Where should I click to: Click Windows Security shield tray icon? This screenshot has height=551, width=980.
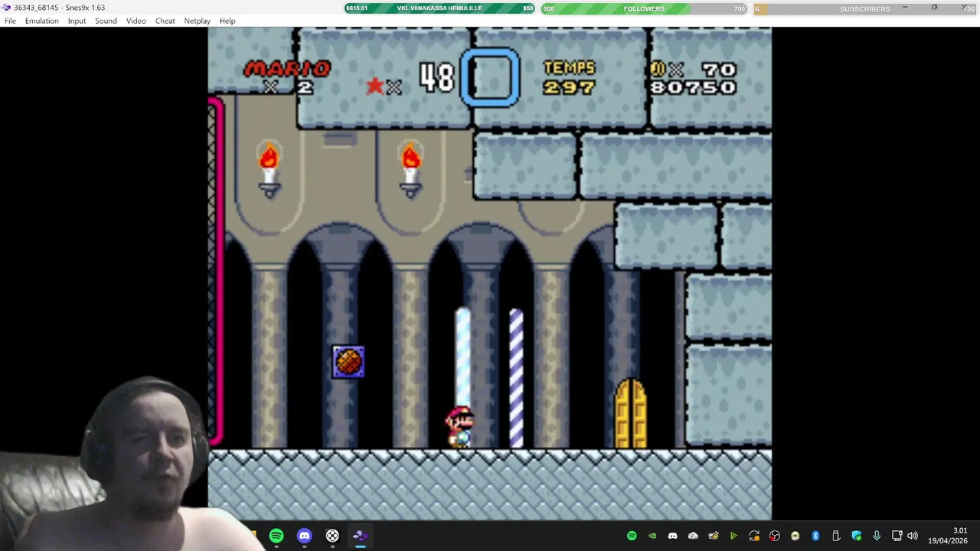point(856,536)
